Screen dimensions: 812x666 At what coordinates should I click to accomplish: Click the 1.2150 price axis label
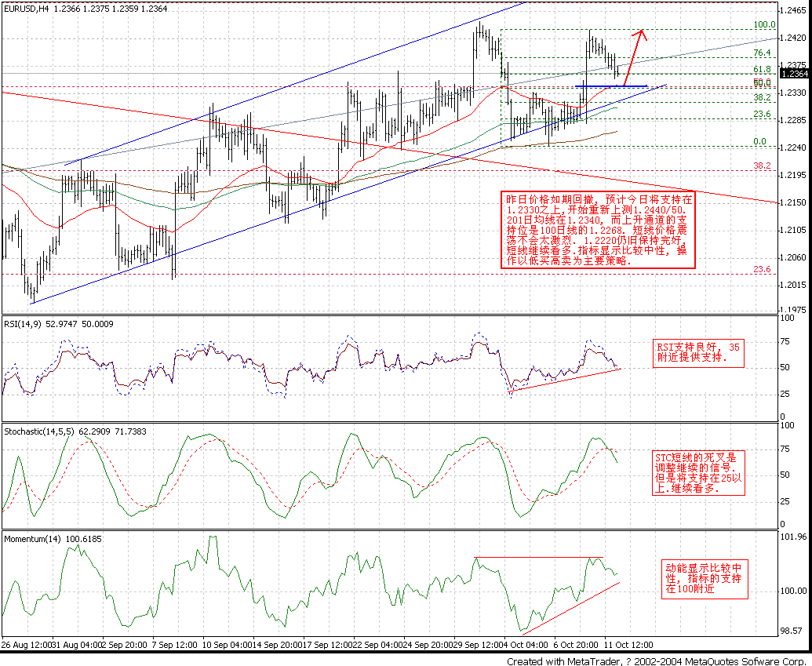[793, 202]
